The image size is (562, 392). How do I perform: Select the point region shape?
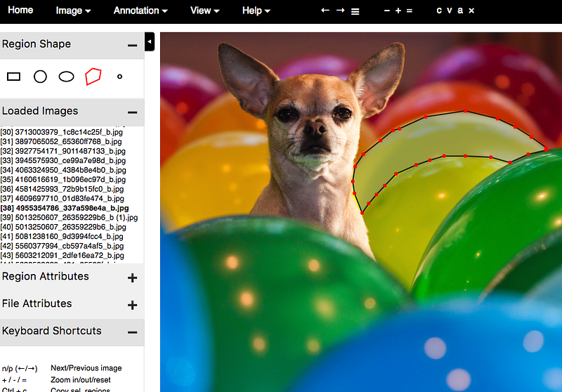pyautogui.click(x=119, y=77)
